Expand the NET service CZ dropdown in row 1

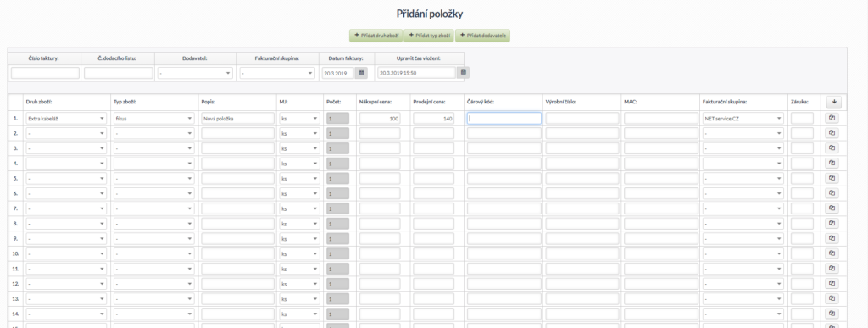743,119
